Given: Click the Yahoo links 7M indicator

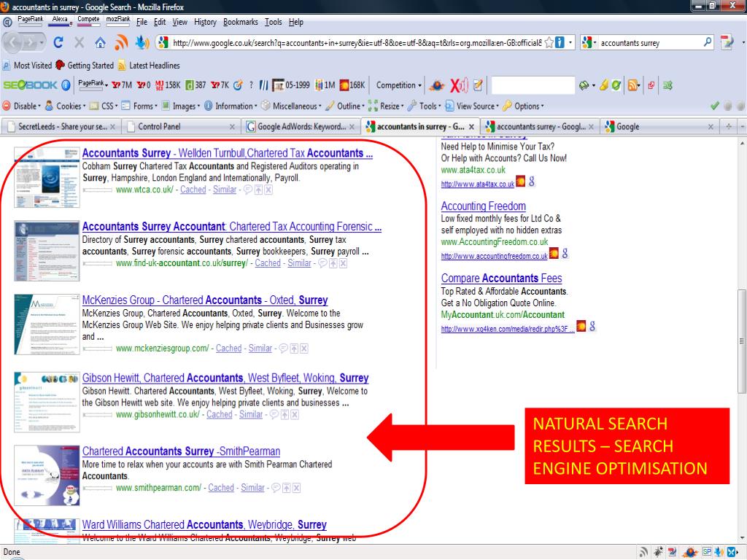Looking at the screenshot, I should 122,85.
